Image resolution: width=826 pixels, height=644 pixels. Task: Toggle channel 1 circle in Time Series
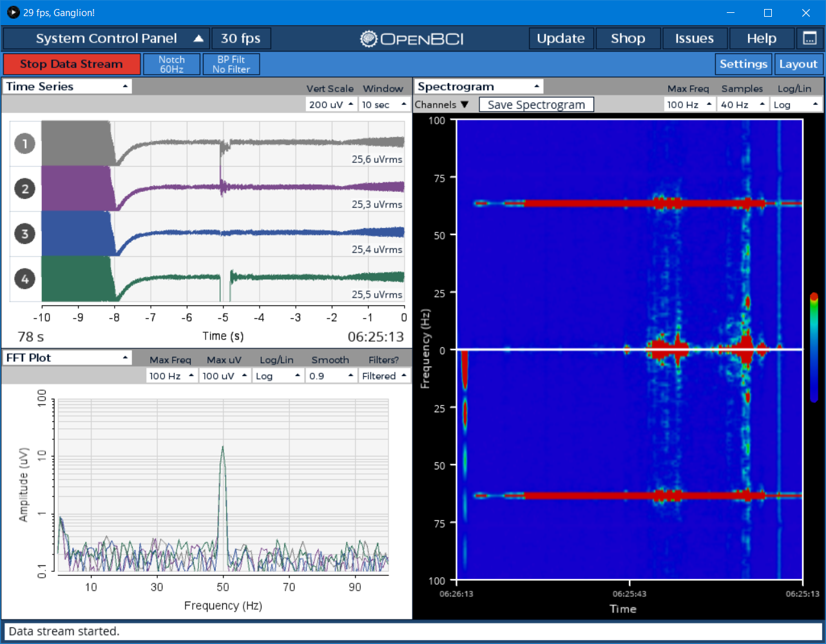(x=24, y=144)
